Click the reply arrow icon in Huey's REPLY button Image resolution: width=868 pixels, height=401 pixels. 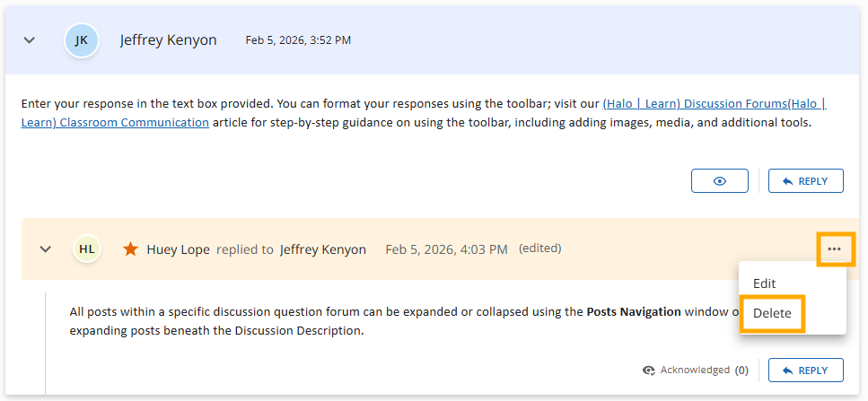[787, 370]
